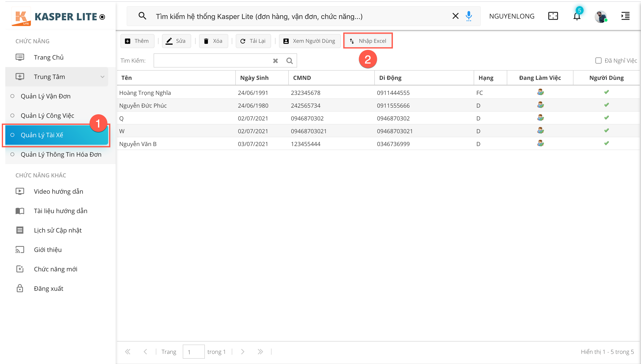The image size is (641, 364).
Task: Clear the top system search with X
Action: (455, 16)
